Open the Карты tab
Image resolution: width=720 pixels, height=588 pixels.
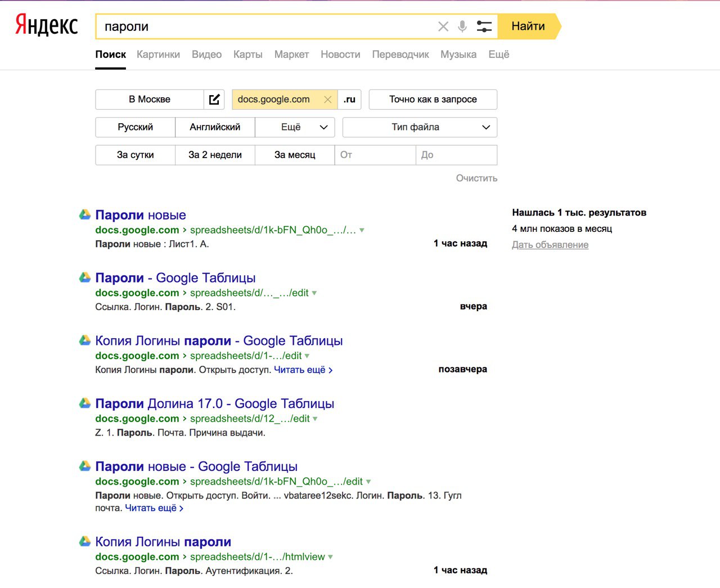pyautogui.click(x=248, y=55)
